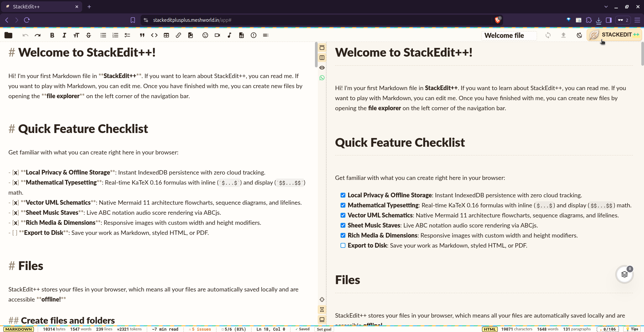Open Tips in the status bar
The image size is (644, 332).
point(632,329)
